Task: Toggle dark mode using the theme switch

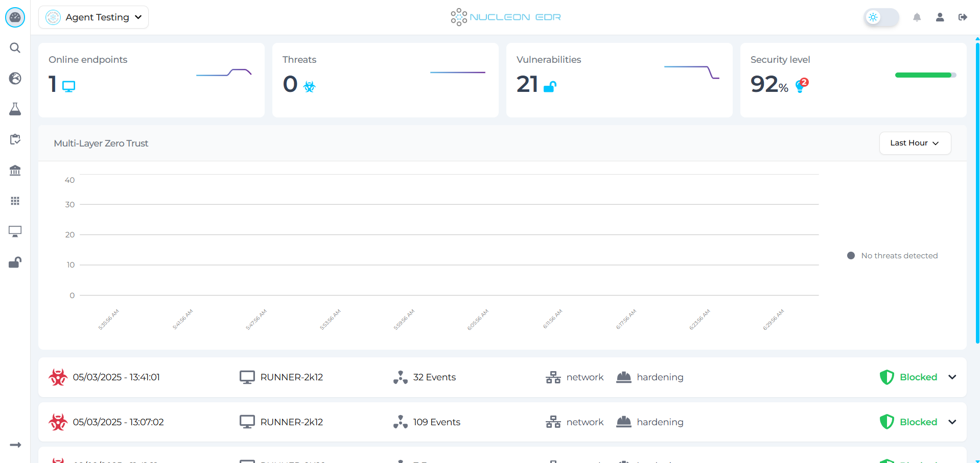Action: (x=880, y=17)
